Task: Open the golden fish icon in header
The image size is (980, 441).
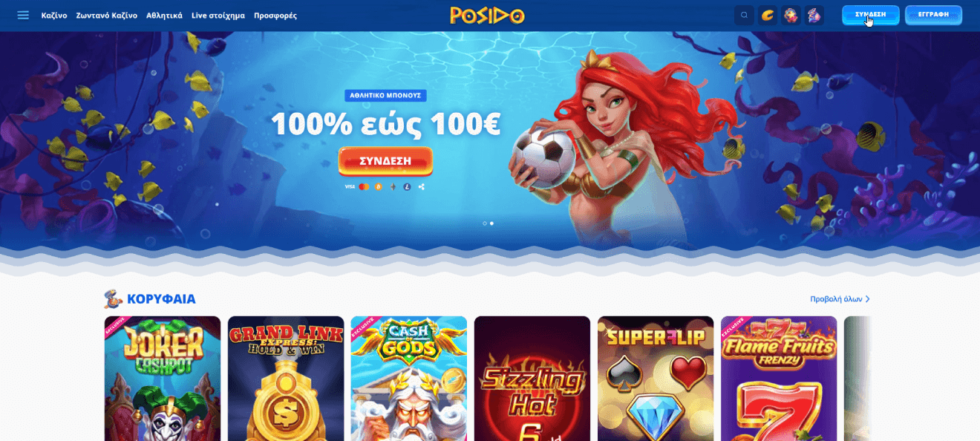Action: [768, 16]
